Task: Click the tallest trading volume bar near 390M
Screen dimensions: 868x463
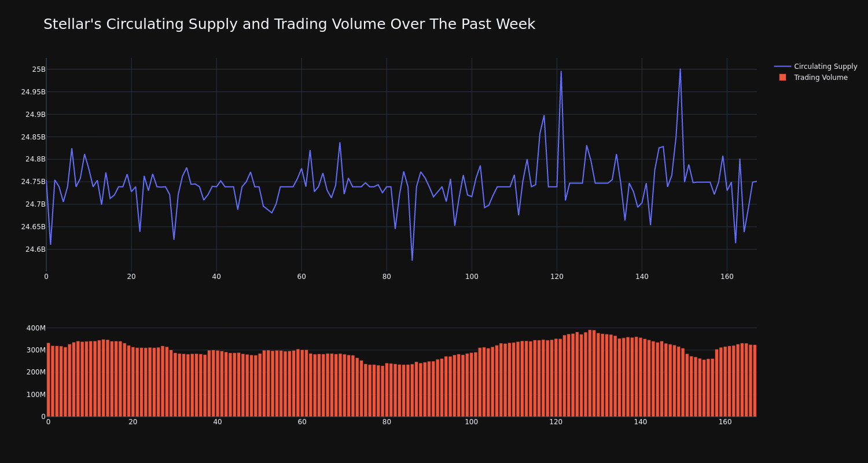Action: click(590, 373)
